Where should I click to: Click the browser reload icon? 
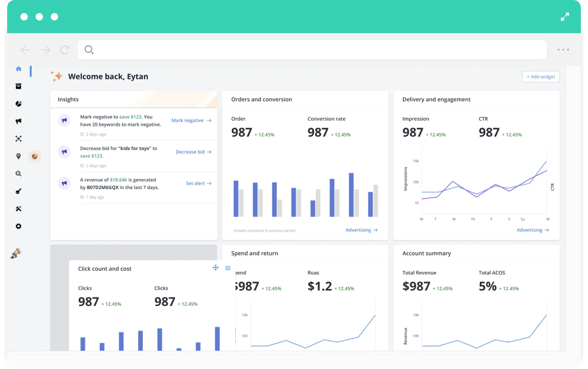(x=65, y=49)
